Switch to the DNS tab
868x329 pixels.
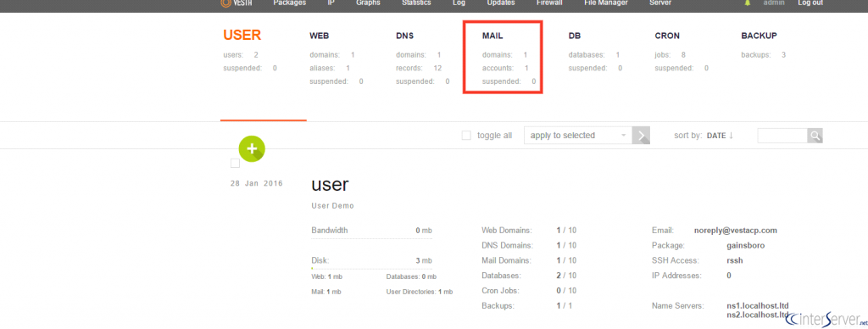404,36
